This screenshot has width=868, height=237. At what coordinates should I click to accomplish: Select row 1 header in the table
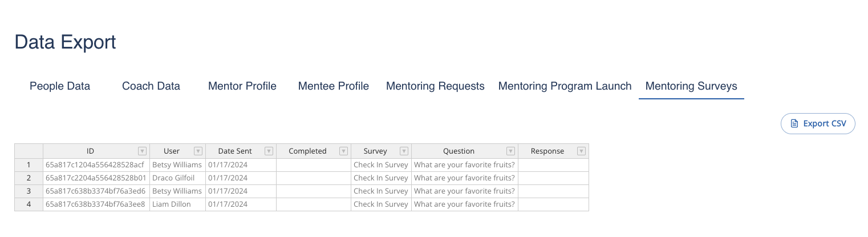point(29,164)
